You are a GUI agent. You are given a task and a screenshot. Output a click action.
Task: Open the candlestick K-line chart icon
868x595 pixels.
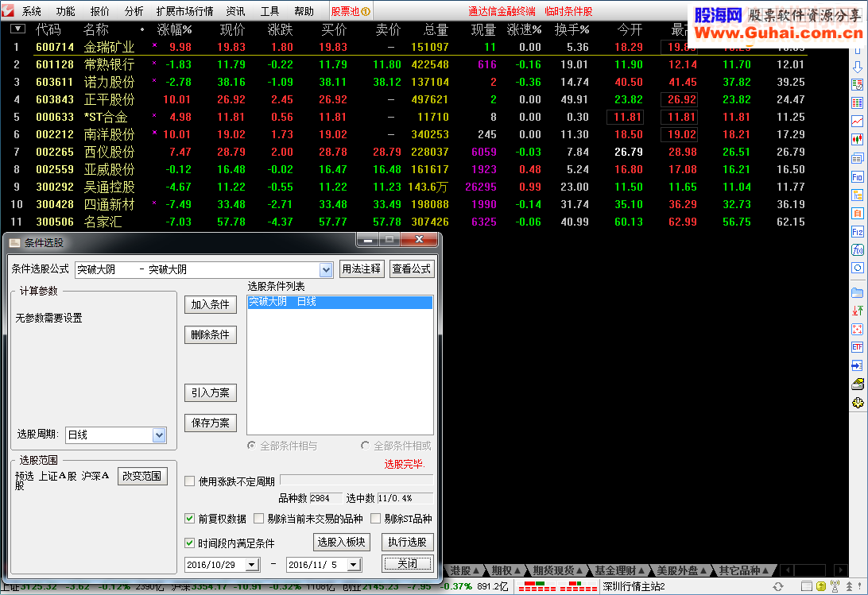tap(858, 140)
